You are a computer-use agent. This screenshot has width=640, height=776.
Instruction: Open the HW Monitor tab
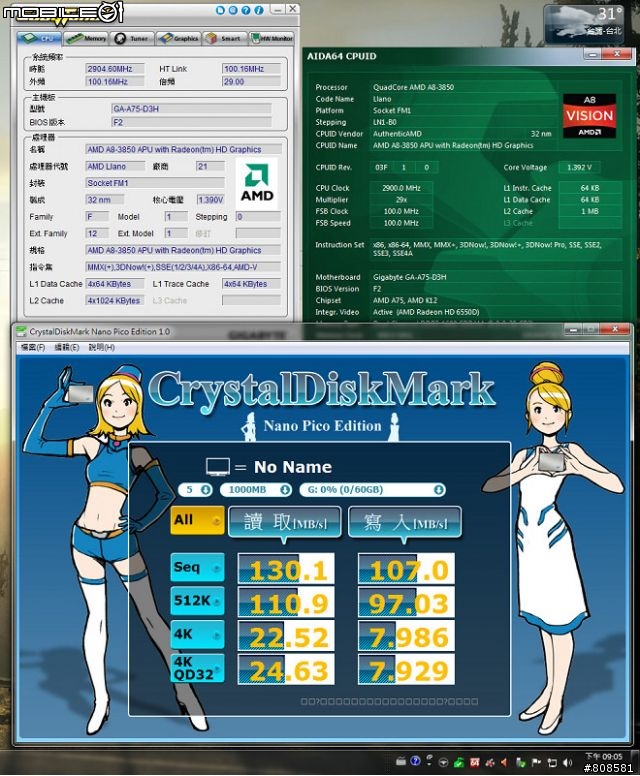[x=271, y=38]
